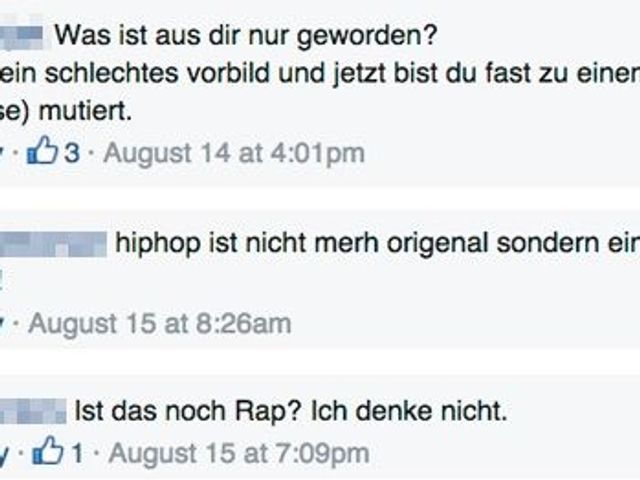Click the thumbs-up icon beside the 1 count

[x=48, y=453]
